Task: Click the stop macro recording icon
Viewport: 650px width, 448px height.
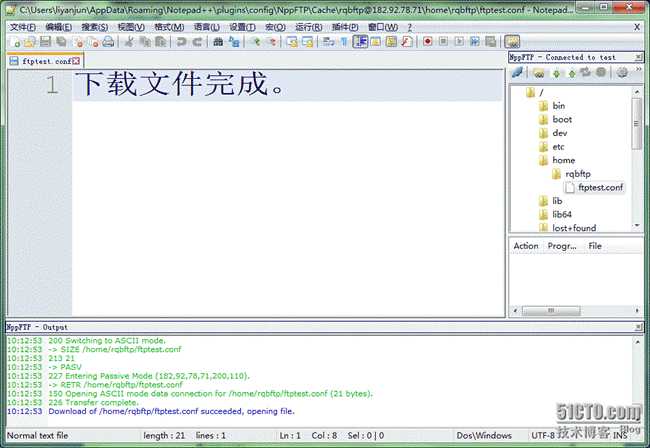Action: [444, 42]
